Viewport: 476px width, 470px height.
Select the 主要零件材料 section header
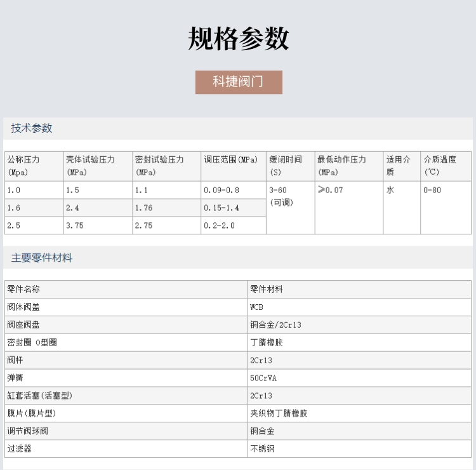point(42,258)
